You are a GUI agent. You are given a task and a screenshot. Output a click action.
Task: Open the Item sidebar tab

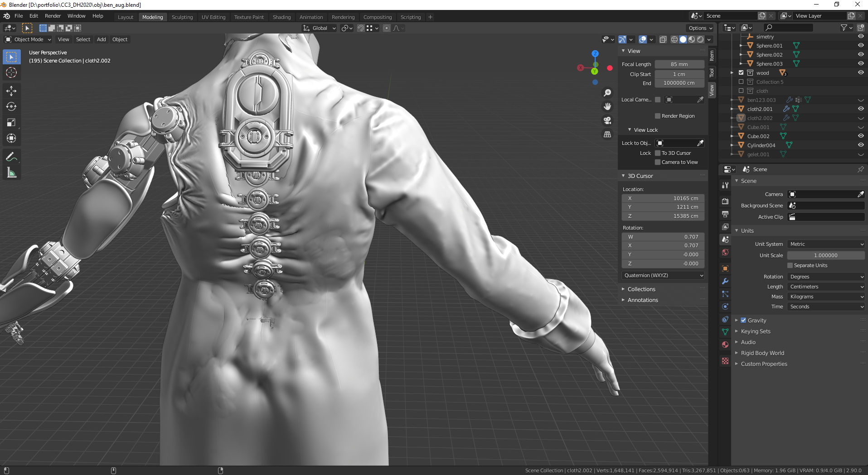click(x=712, y=56)
